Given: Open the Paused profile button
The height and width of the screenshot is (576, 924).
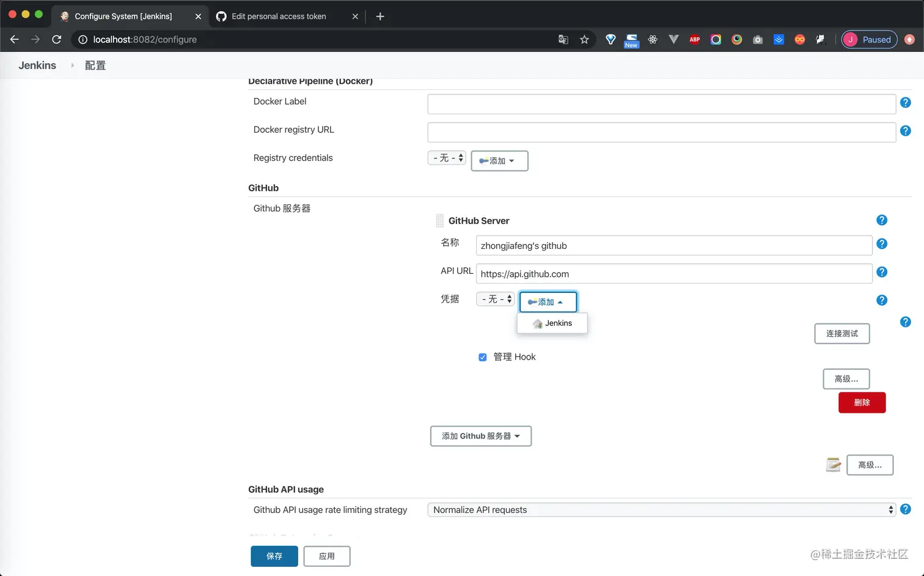Looking at the screenshot, I should pyautogui.click(x=869, y=40).
